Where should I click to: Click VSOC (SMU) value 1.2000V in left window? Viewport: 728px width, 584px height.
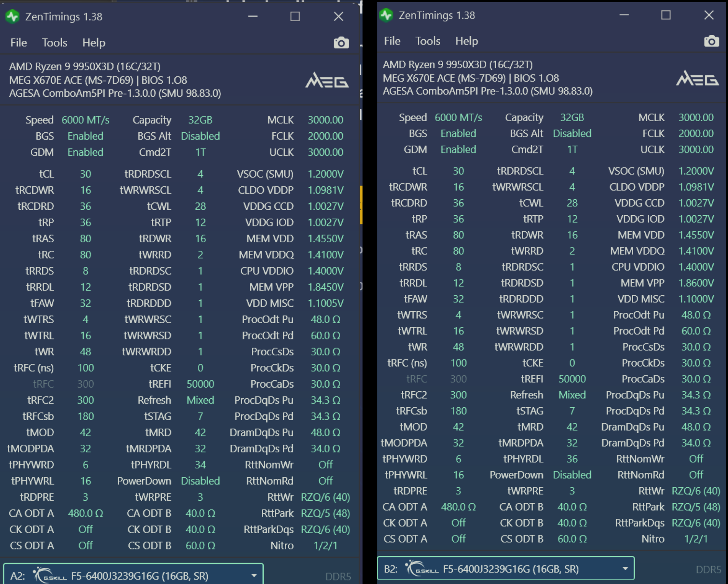[325, 174]
